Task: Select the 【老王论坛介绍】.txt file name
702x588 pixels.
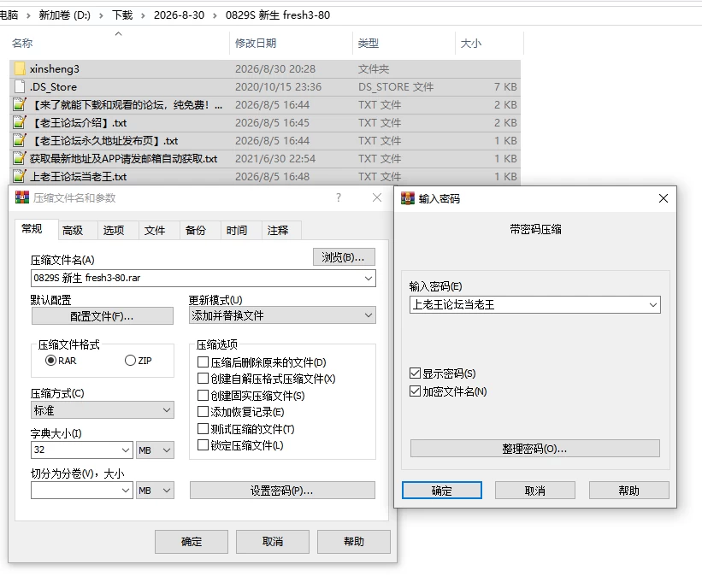Action: tap(79, 122)
